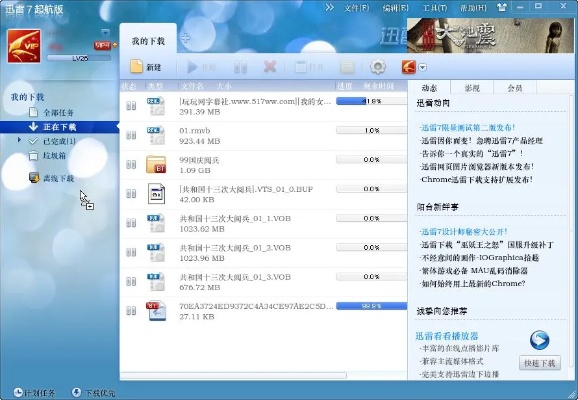578x400 pixels.
Task: Click the 快速下载 button
Action: coord(540,363)
